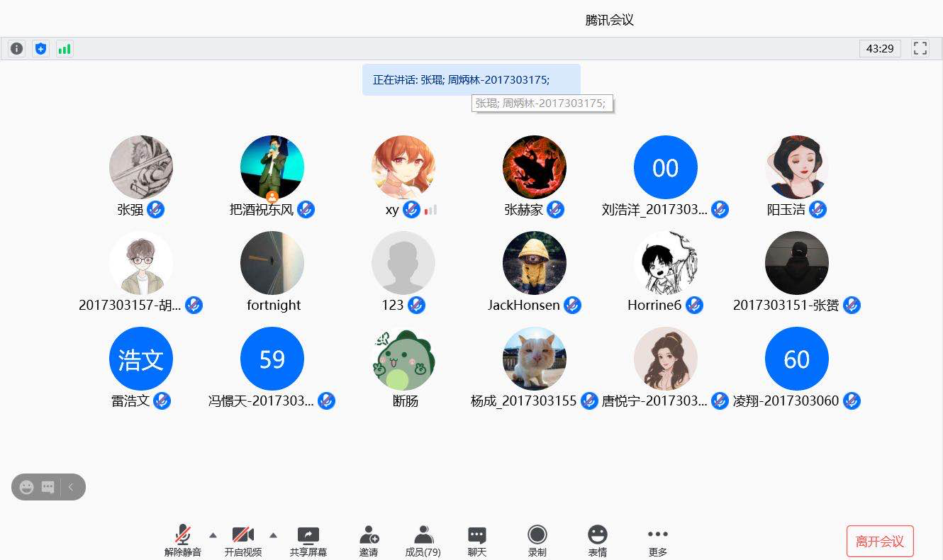Open the 聊天 chat panel

click(477, 542)
